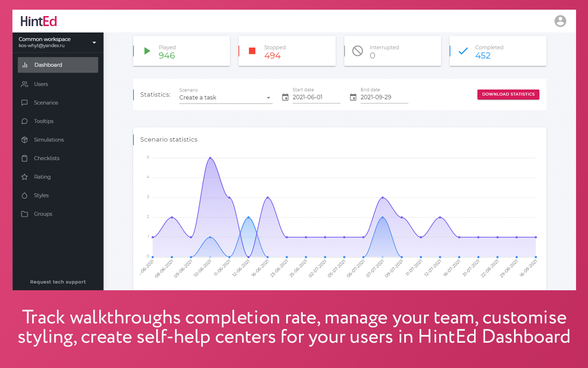Click the HintEd logo
588x368 pixels.
39,21
